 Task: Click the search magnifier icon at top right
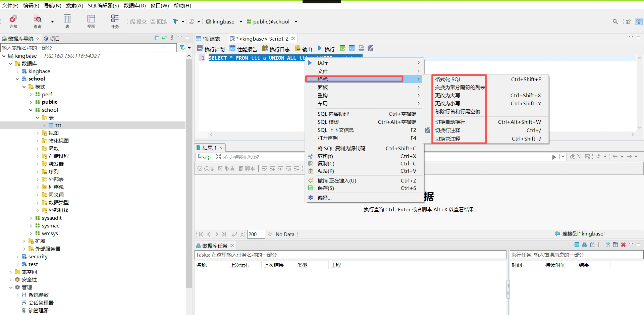click(615, 22)
